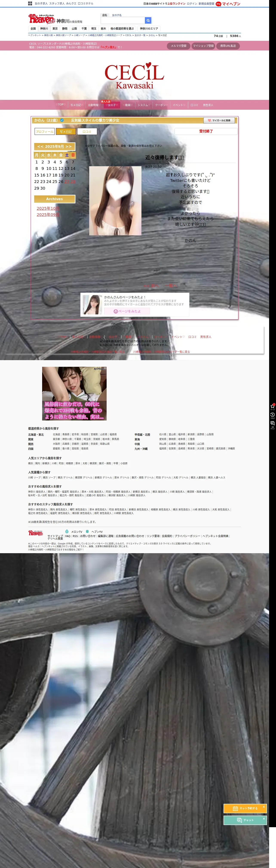
Task: Click the verified badge beside かのん
Action: click(62, 120)
